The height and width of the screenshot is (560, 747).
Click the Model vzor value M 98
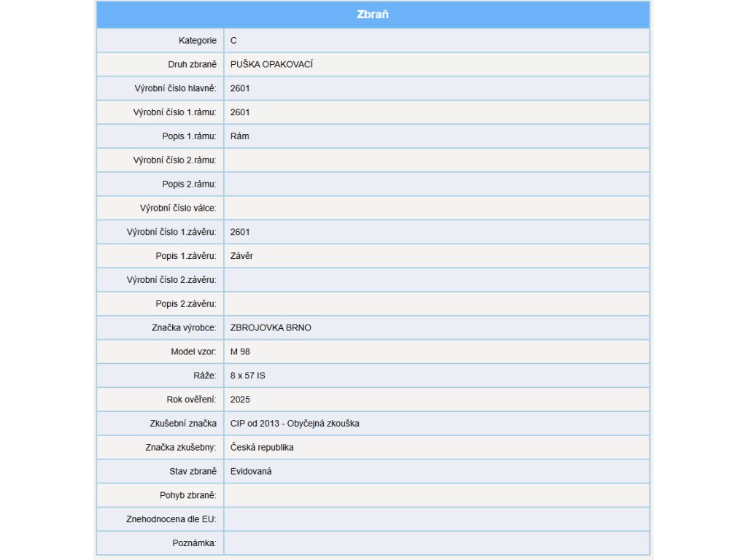point(241,351)
